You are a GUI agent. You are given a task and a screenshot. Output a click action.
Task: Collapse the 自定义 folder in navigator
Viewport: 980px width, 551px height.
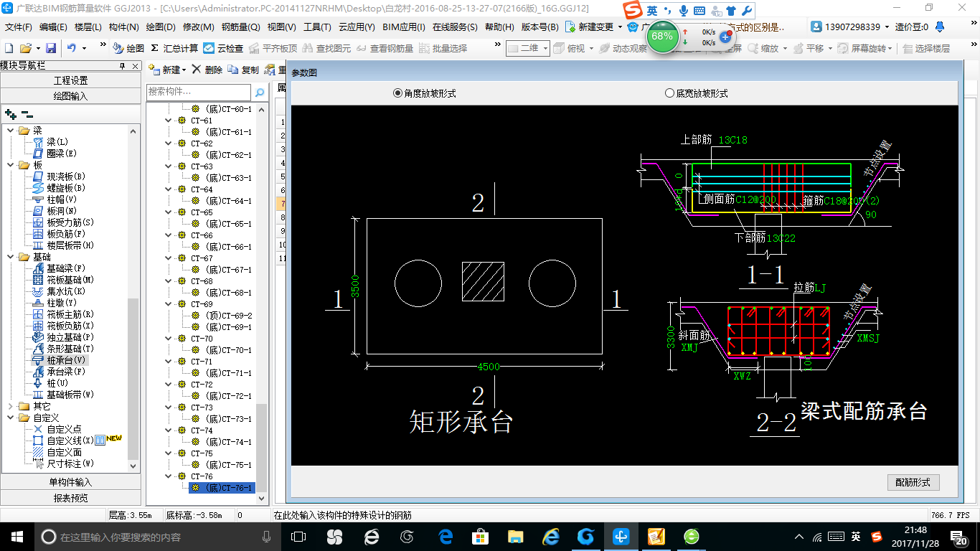11,418
